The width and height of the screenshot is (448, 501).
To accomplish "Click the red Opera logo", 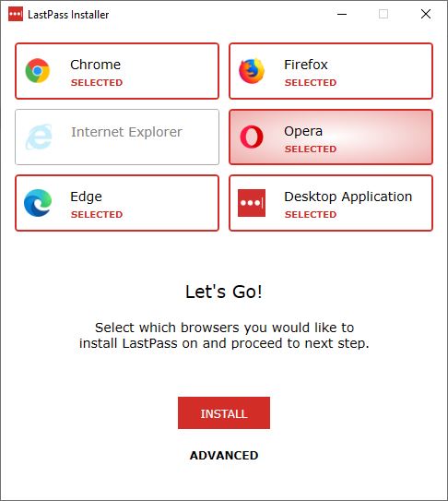I will 252,137.
